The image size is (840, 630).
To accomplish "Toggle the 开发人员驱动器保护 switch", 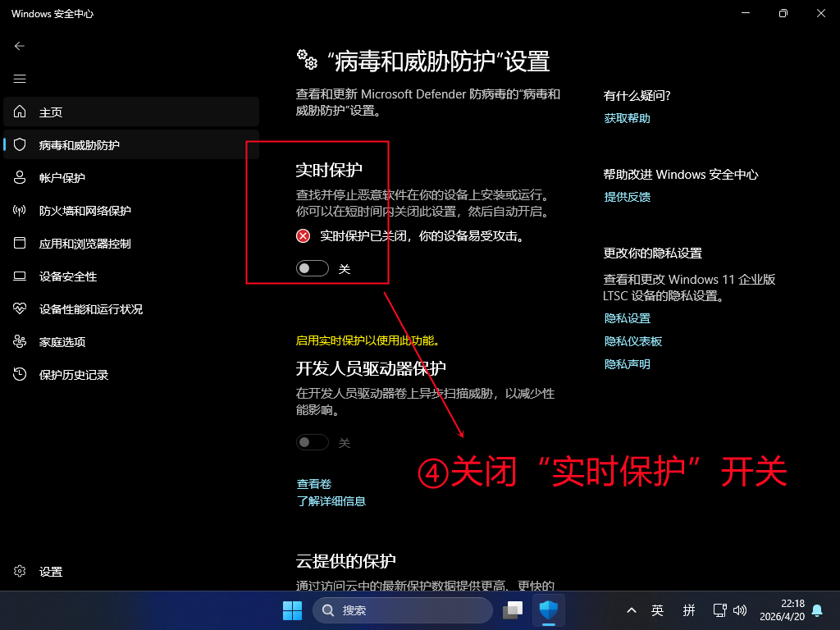I will pos(312,442).
